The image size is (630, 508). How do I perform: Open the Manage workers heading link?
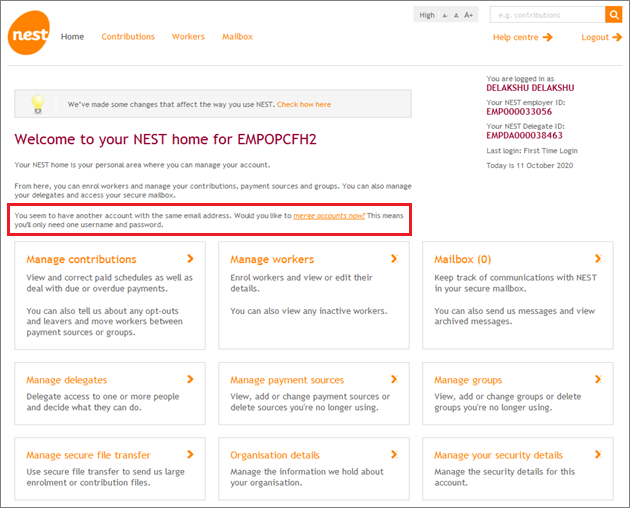(272, 260)
